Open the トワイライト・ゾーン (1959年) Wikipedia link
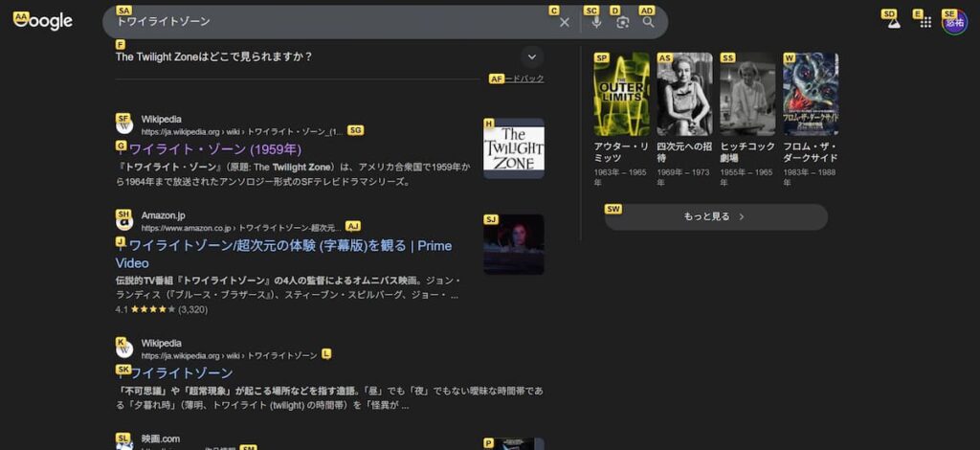This screenshot has width=980, height=450. click(214, 149)
